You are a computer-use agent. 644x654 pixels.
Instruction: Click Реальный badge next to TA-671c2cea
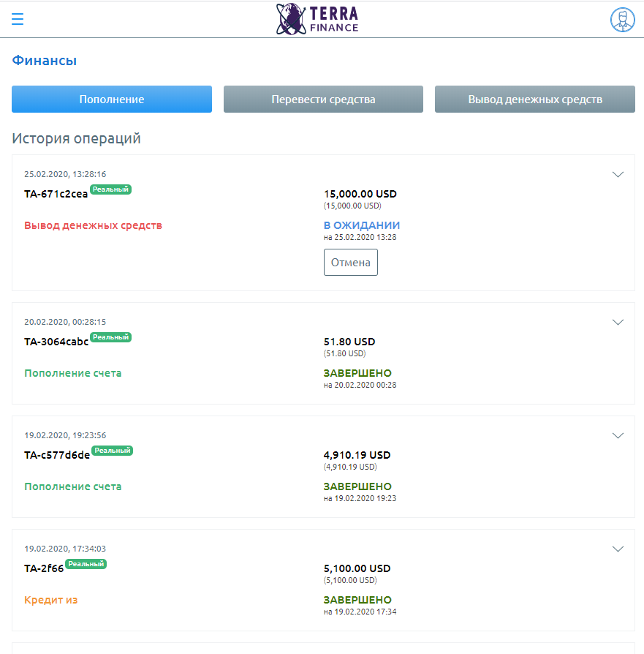110,189
